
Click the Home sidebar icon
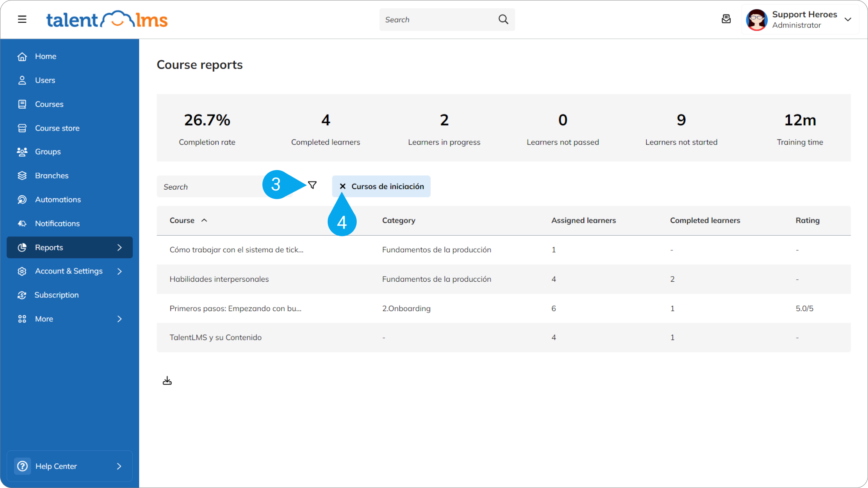pyautogui.click(x=22, y=57)
